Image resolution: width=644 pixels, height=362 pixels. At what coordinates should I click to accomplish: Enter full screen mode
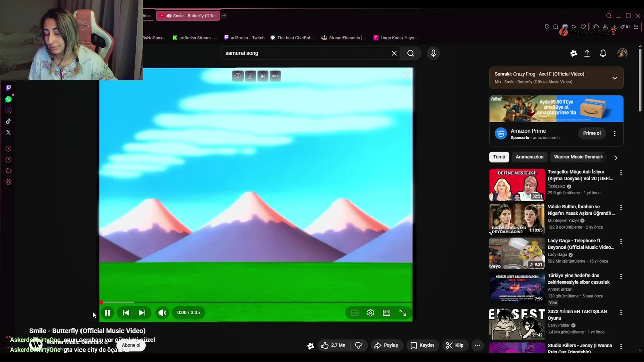click(x=403, y=313)
